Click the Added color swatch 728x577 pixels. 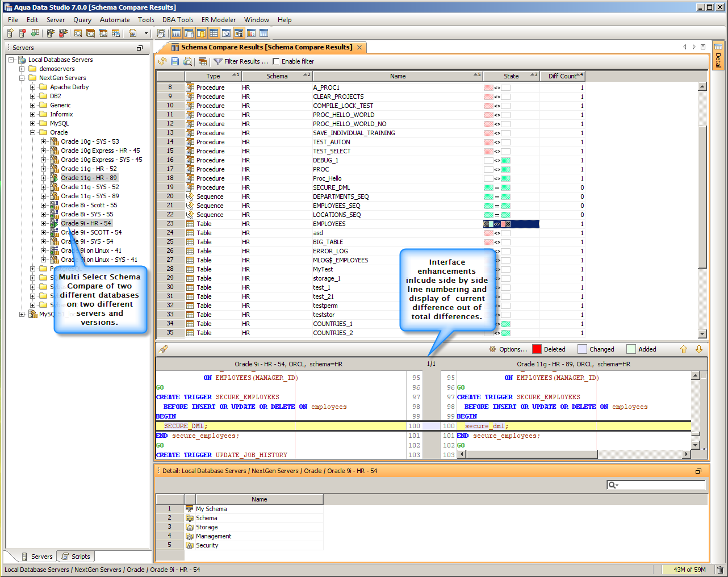(x=631, y=349)
